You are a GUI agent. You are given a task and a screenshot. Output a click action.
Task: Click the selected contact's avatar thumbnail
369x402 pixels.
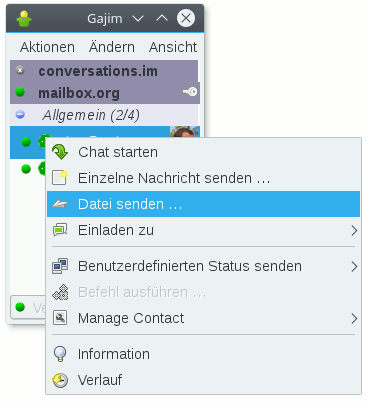coord(185,132)
